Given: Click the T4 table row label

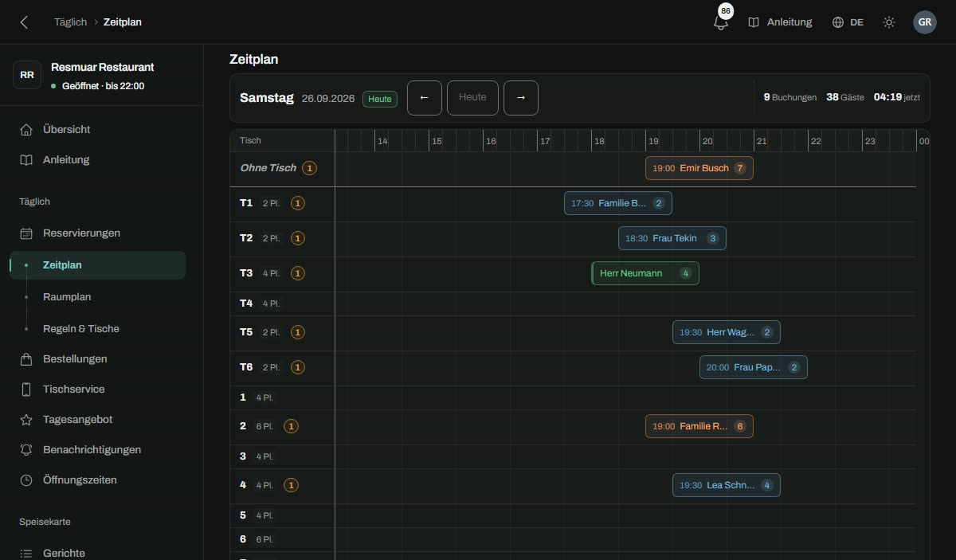Looking at the screenshot, I should click(246, 303).
